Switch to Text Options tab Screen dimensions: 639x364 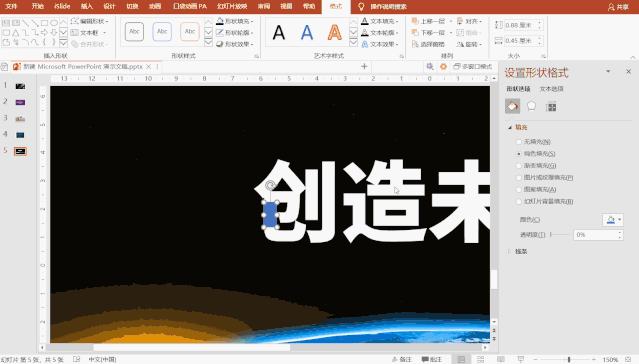click(551, 89)
